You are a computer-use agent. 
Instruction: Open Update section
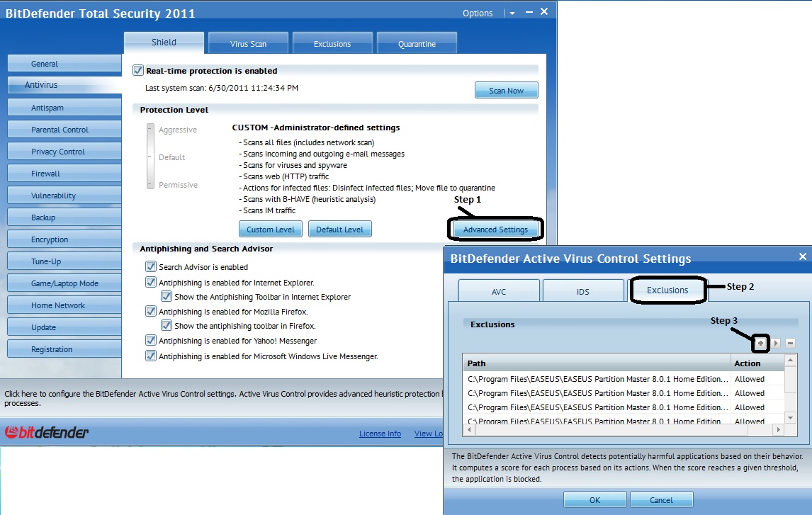coord(64,327)
